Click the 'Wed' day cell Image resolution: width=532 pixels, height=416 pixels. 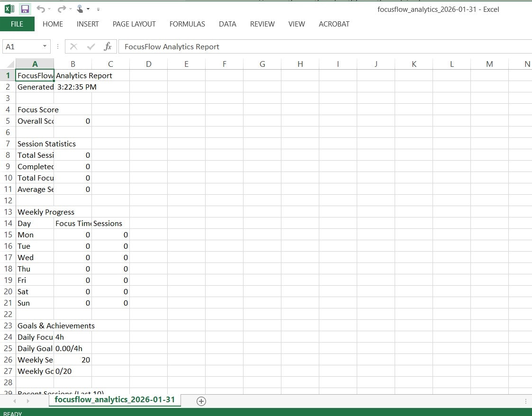(35, 258)
